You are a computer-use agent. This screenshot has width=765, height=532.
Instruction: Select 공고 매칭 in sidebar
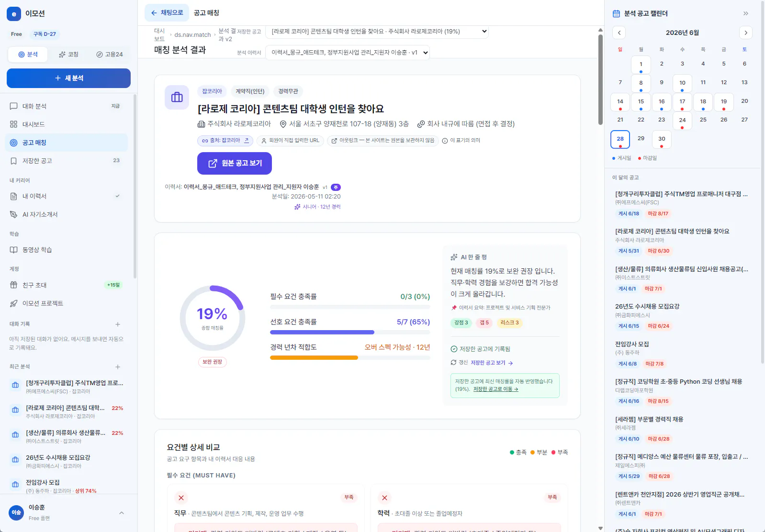(67, 143)
